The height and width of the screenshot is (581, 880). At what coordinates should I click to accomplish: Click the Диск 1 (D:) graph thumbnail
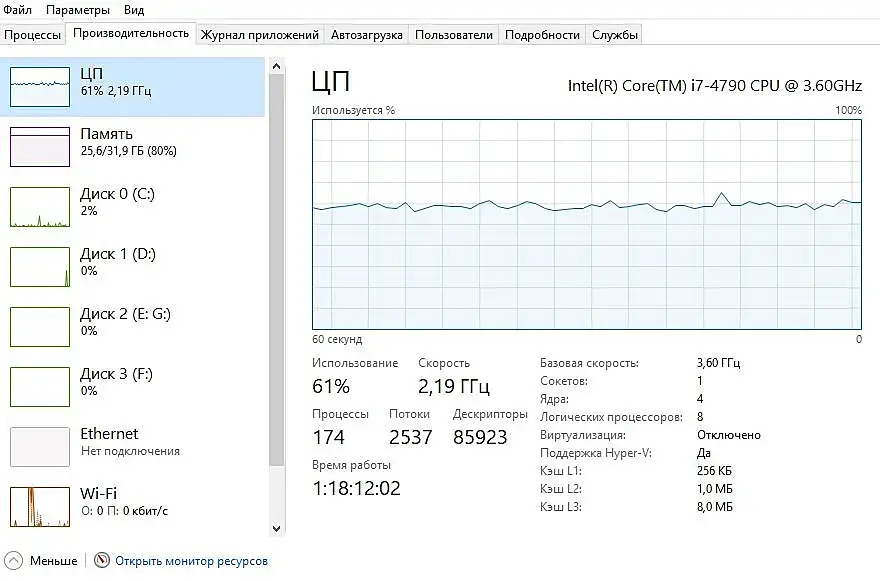(x=40, y=267)
